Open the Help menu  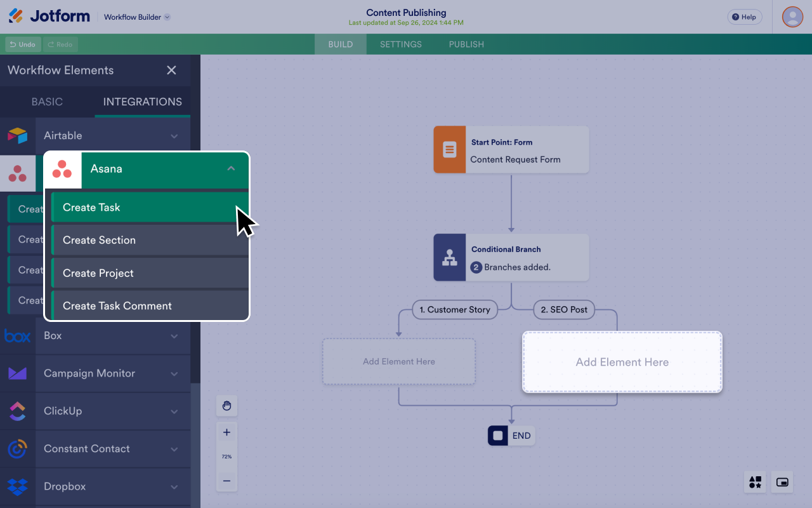pos(745,17)
